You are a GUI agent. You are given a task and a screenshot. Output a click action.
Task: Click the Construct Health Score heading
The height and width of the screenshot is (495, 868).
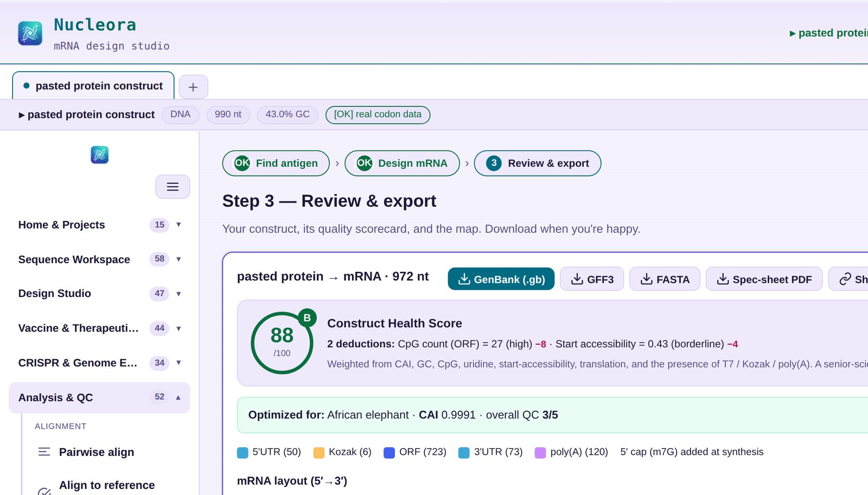394,323
